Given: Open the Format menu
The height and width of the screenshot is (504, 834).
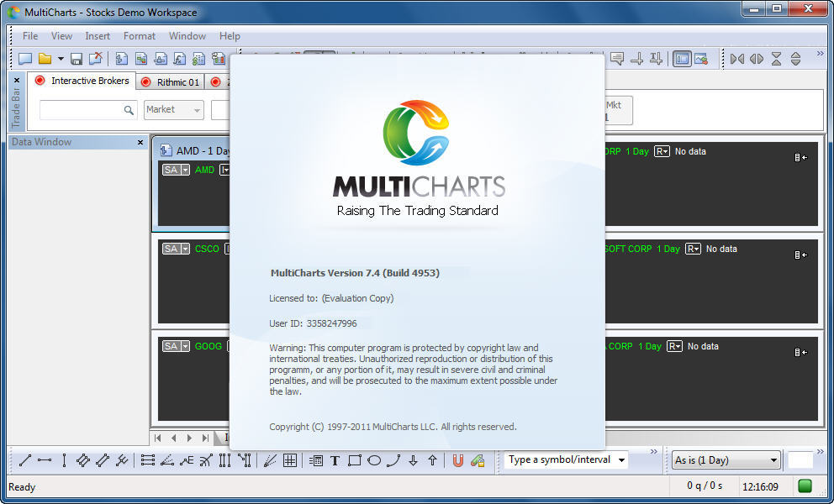Looking at the screenshot, I should pyautogui.click(x=140, y=36).
